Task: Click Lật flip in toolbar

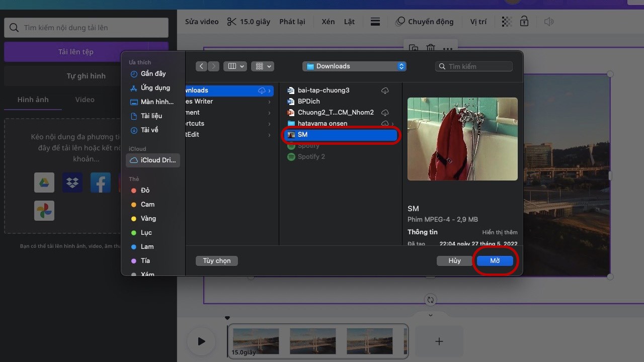Action: click(349, 22)
